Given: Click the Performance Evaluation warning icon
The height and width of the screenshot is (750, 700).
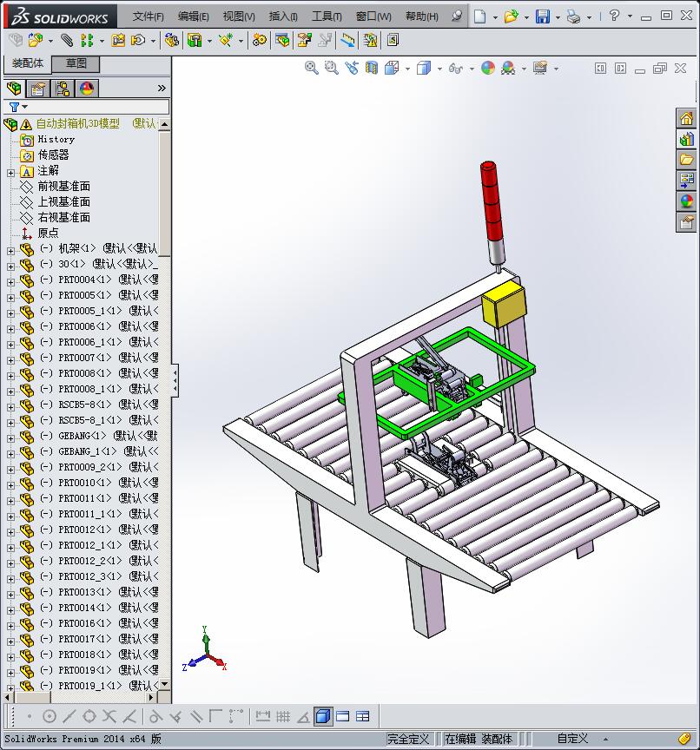Looking at the screenshot, I should click(x=370, y=40).
